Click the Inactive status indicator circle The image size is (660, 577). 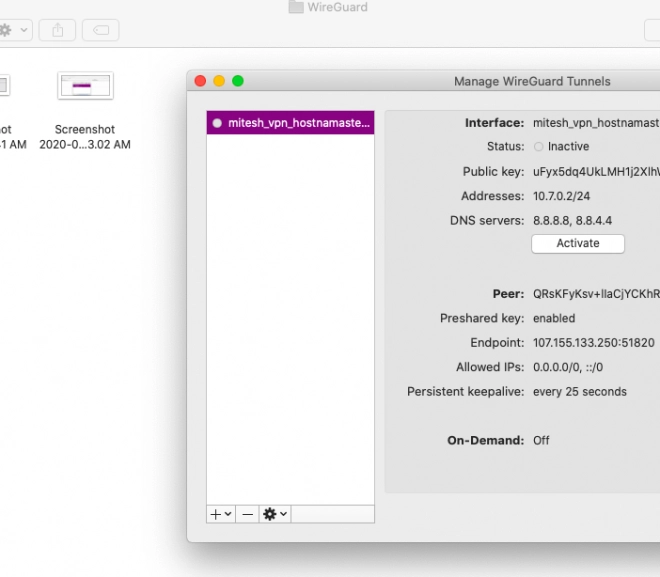coord(538,146)
